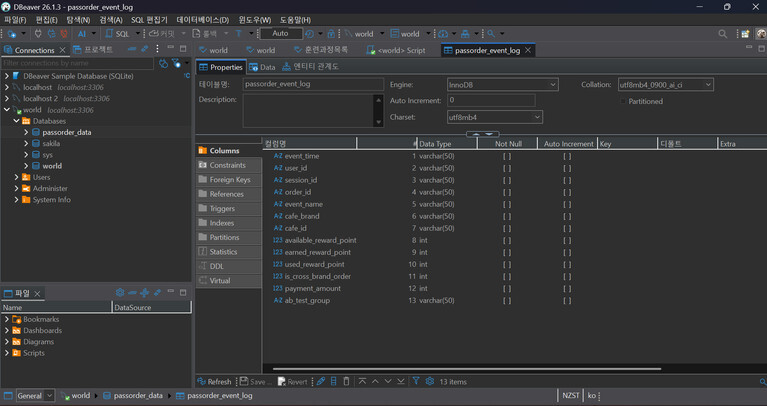Expand the Bookmarks folder in 파일 panel
The height and width of the screenshot is (406, 767).
pos(7,319)
